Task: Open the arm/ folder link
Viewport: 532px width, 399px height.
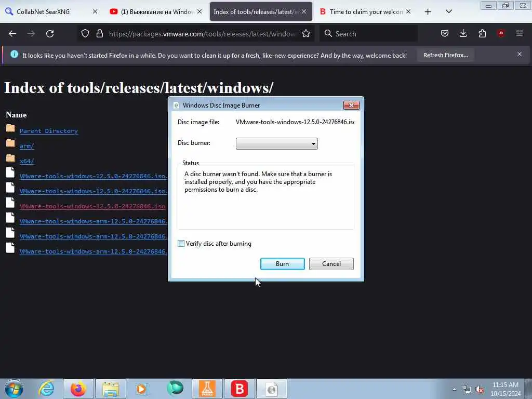Action: pos(27,146)
